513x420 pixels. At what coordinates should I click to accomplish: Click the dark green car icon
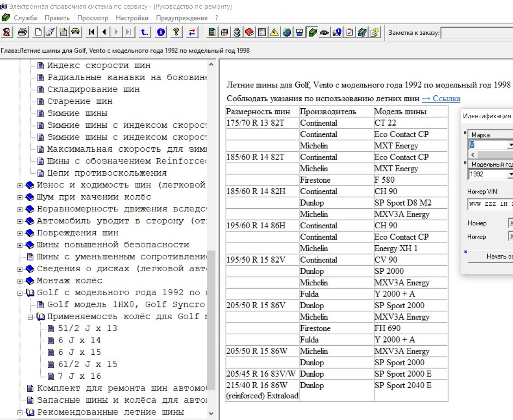pyautogui.click(x=325, y=32)
